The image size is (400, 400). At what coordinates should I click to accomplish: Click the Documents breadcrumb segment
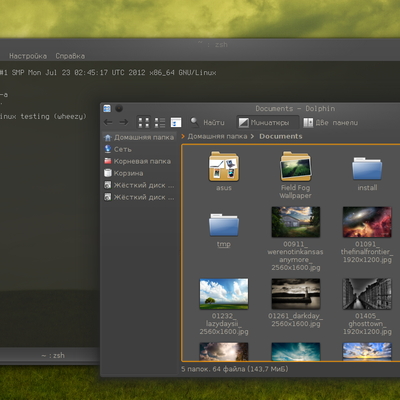coord(281,136)
